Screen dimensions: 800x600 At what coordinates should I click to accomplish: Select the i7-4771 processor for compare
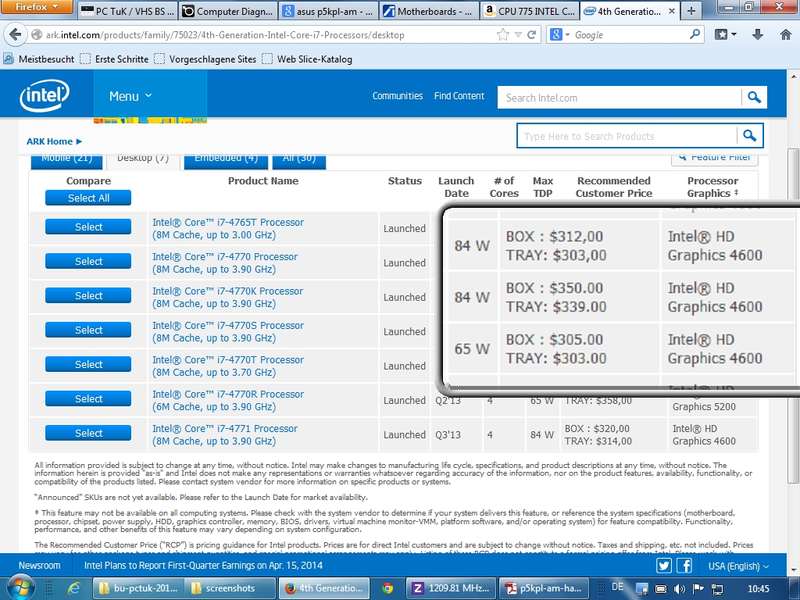point(88,433)
